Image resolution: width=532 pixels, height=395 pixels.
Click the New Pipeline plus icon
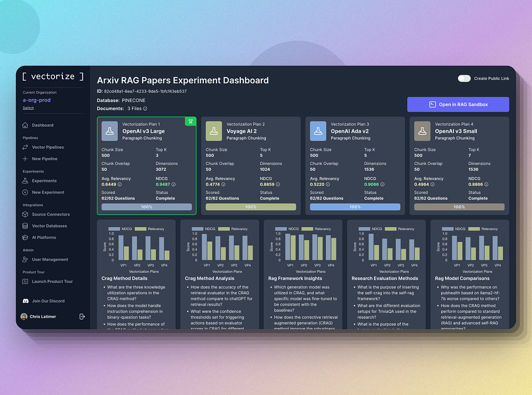tap(25, 159)
